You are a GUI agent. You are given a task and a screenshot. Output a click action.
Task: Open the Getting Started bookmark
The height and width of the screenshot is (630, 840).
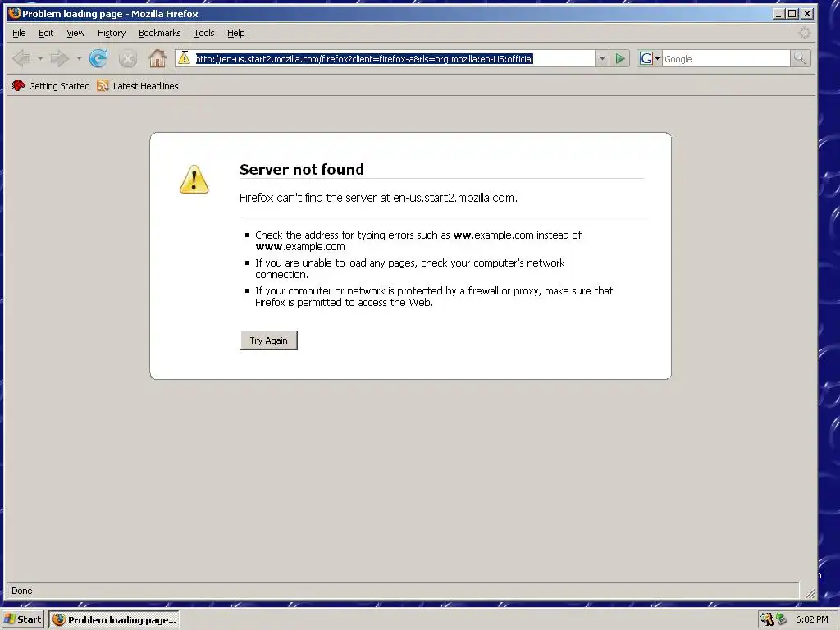tap(51, 85)
